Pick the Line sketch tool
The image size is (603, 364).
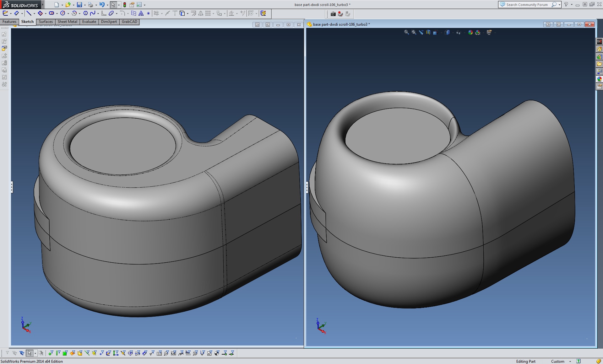pyautogui.click(x=29, y=13)
